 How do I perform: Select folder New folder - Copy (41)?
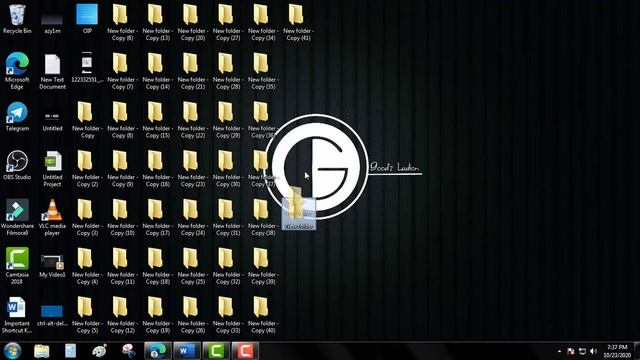click(x=298, y=22)
